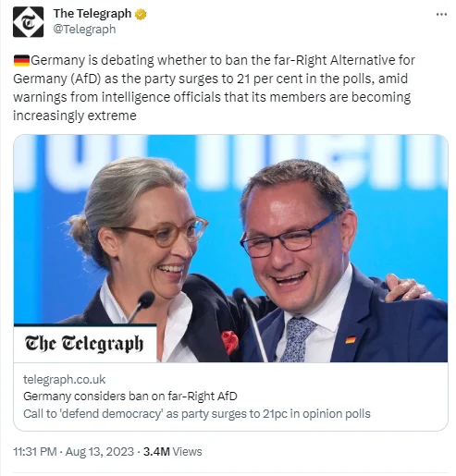The height and width of the screenshot is (476, 456).
Task: Open the @Telegraph handle link
Action: (x=84, y=30)
